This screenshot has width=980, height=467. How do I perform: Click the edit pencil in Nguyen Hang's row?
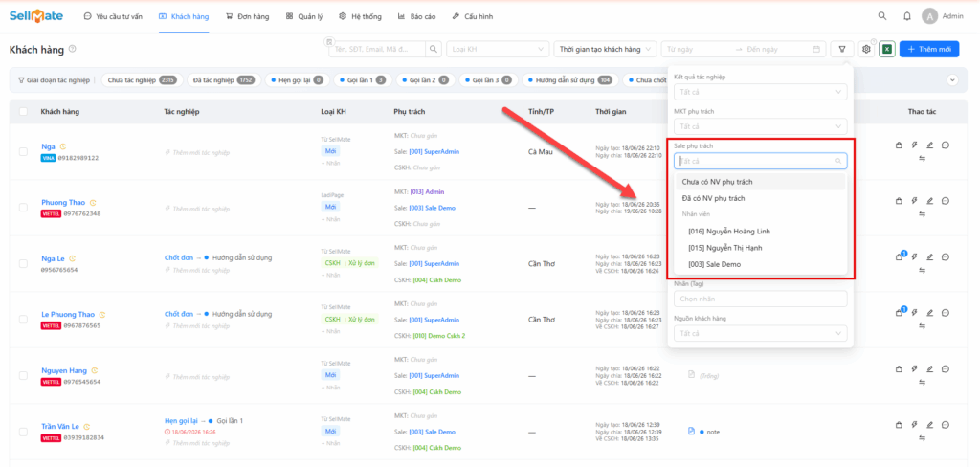click(929, 368)
